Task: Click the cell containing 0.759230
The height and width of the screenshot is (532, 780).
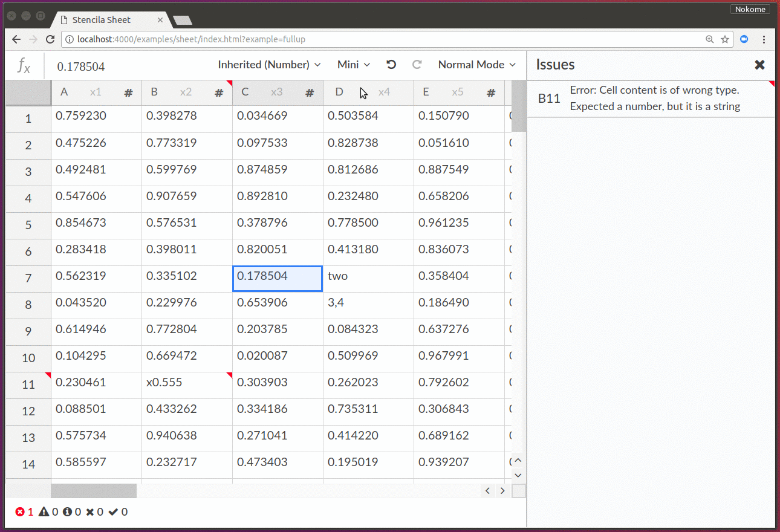Action: point(96,119)
